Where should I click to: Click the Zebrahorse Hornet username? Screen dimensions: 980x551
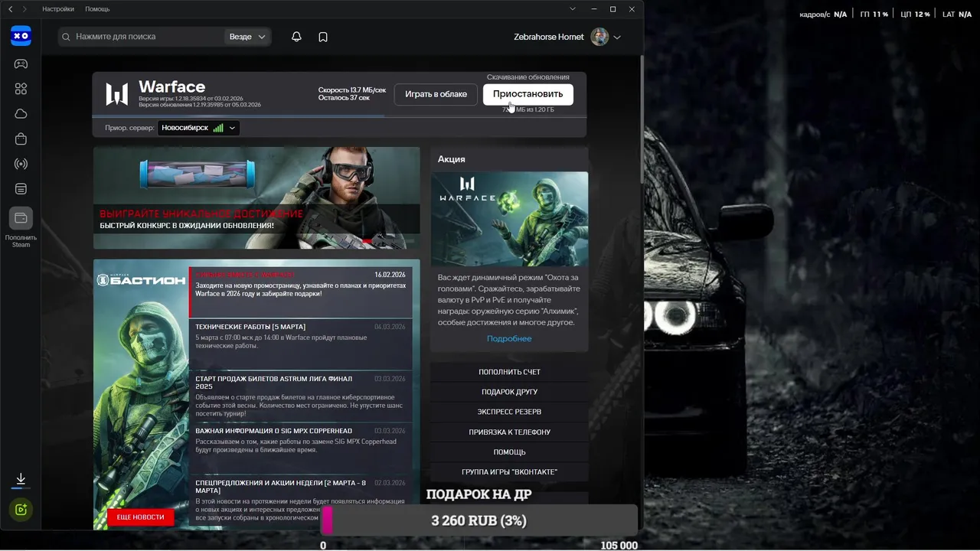(549, 37)
